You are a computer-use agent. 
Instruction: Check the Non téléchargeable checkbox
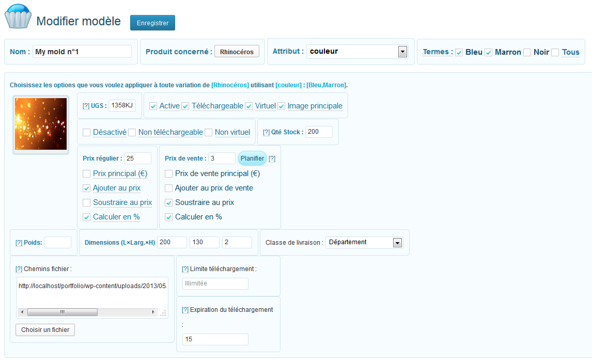[x=132, y=132]
